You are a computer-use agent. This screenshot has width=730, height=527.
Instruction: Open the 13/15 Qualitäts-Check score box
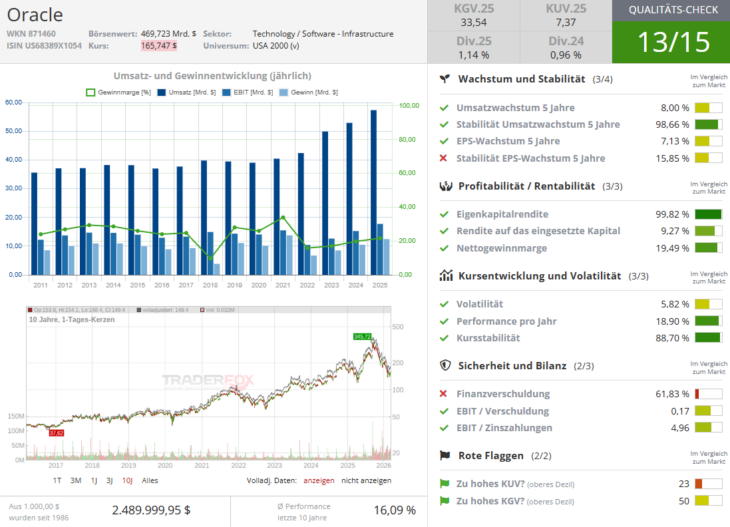point(671,41)
